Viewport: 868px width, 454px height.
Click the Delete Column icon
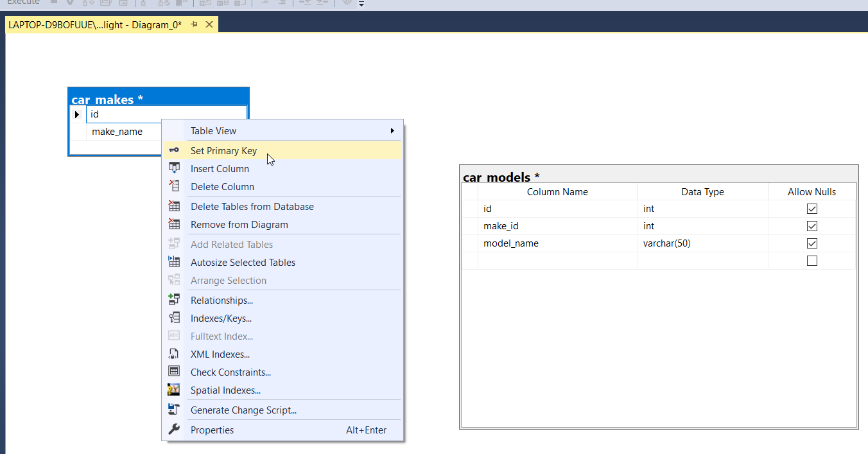[x=174, y=186]
